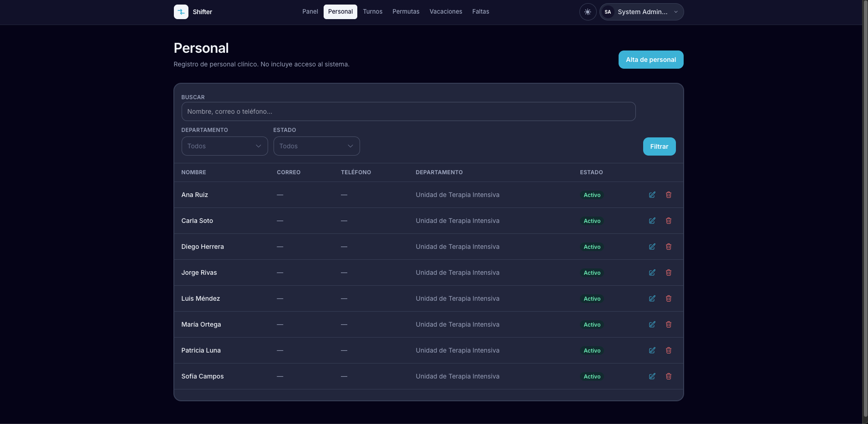Screen dimensions: 868x424
Task: Open the Permutas section
Action: tap(406, 12)
